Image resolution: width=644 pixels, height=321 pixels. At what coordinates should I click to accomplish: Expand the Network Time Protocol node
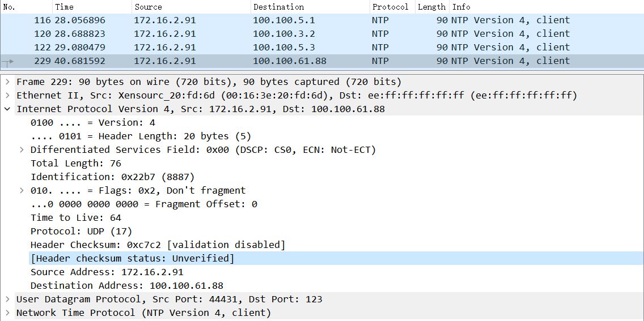coord(7,313)
